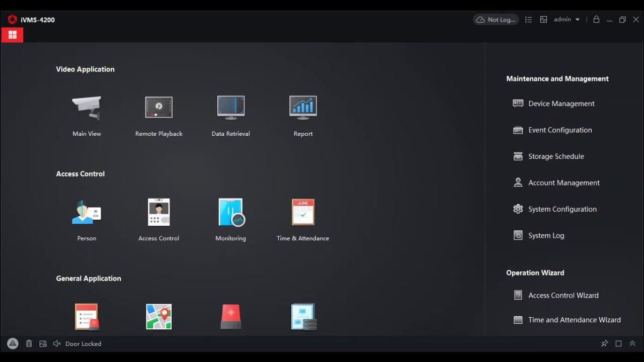
Task: Open the event list icon under General Application
Action: (87, 317)
